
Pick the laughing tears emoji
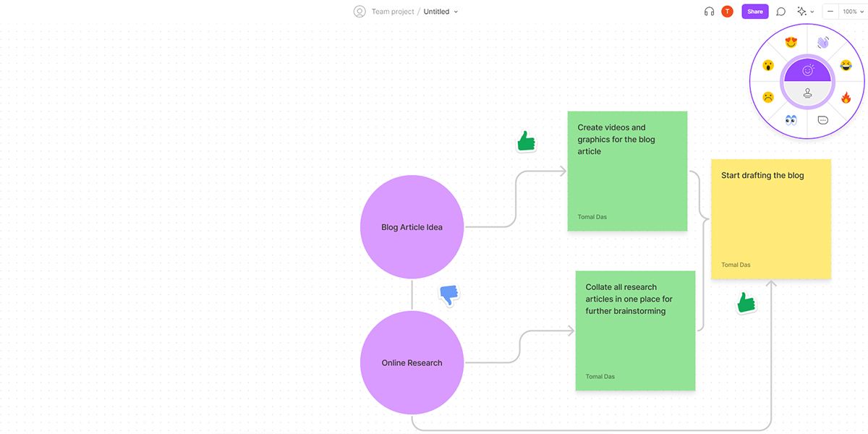846,66
